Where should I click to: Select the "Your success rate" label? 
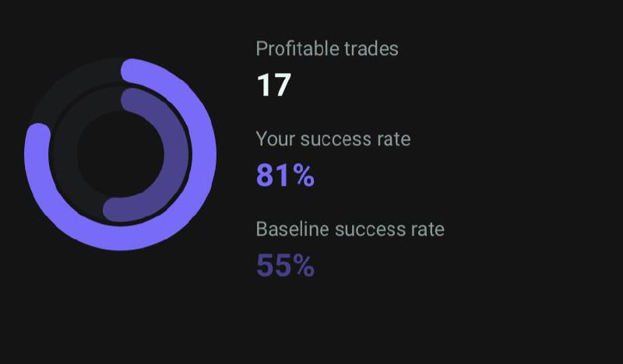pyautogui.click(x=333, y=139)
